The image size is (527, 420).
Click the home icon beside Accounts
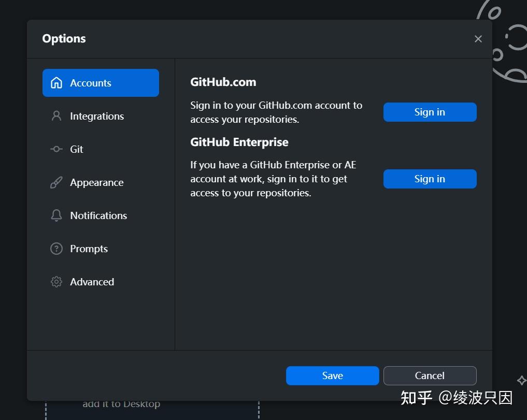click(x=56, y=82)
